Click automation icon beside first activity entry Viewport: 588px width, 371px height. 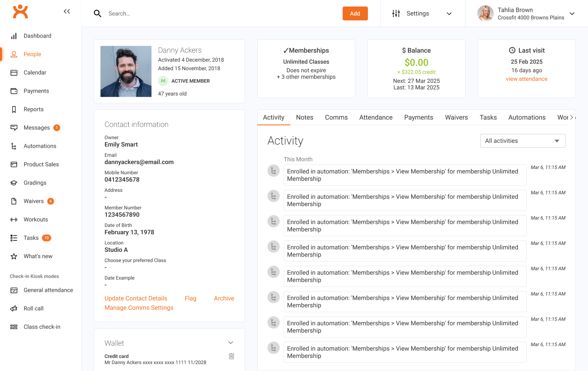(x=274, y=171)
